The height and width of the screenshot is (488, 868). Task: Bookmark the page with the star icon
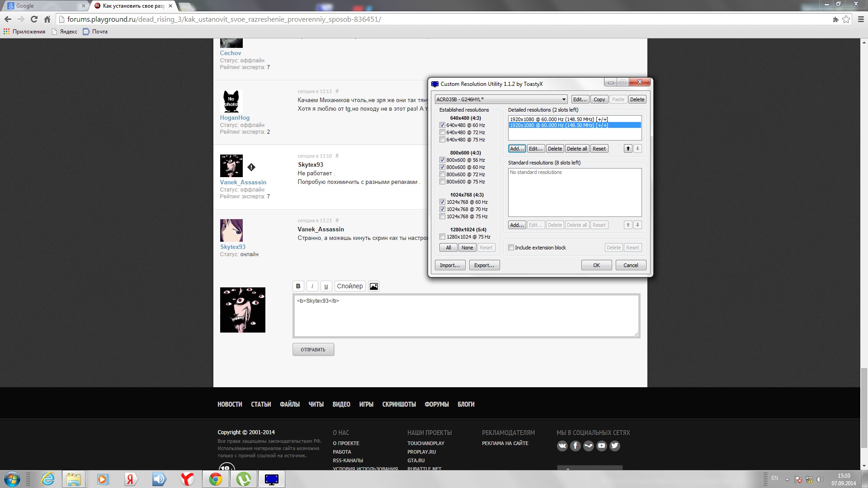click(x=846, y=19)
